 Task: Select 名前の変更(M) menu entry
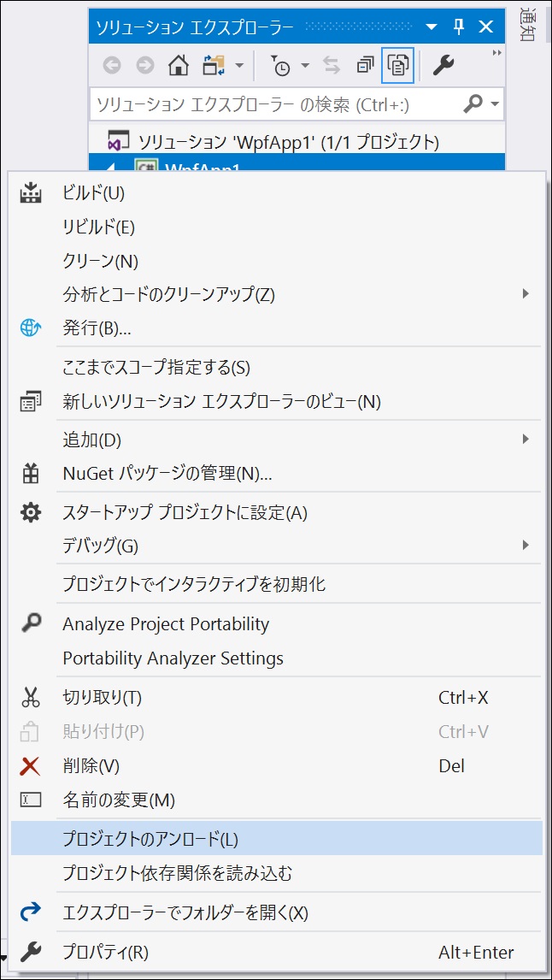click(276, 799)
